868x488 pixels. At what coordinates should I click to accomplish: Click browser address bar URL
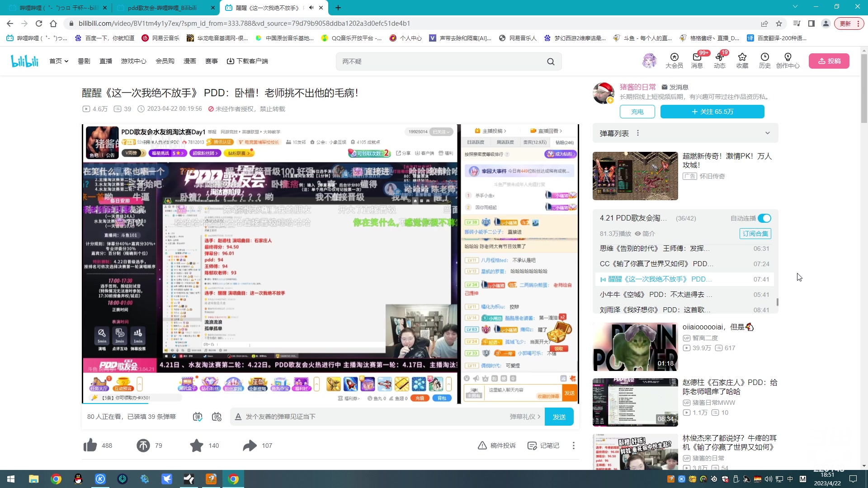coord(244,23)
